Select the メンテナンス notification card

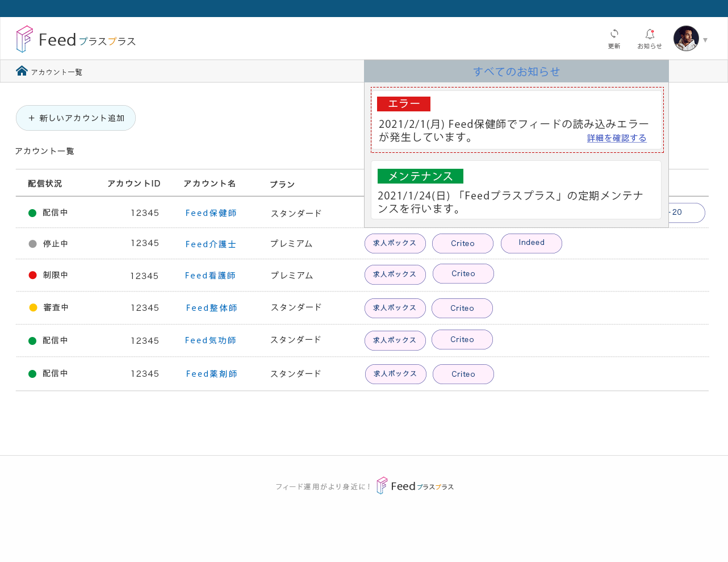click(516, 190)
